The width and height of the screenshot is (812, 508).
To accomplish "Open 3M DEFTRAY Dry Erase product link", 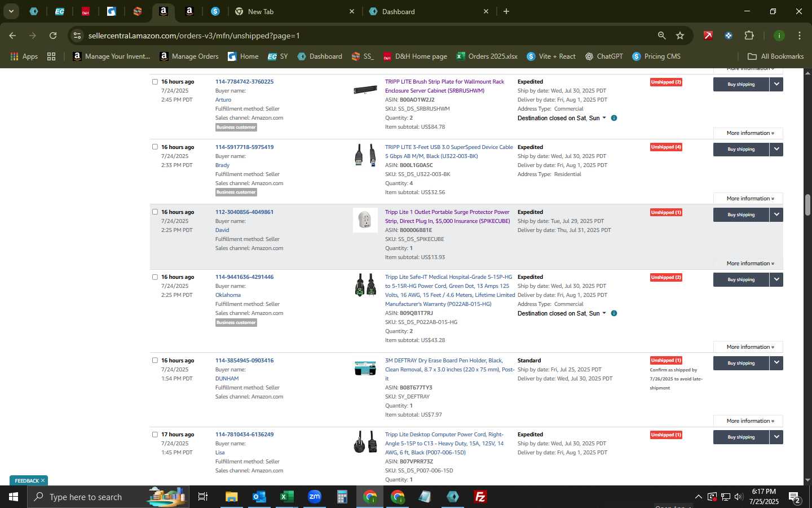I will (449, 370).
